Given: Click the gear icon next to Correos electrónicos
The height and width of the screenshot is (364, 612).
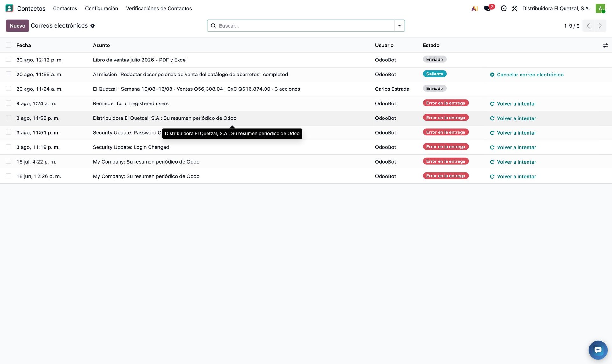Looking at the screenshot, I should [92, 26].
